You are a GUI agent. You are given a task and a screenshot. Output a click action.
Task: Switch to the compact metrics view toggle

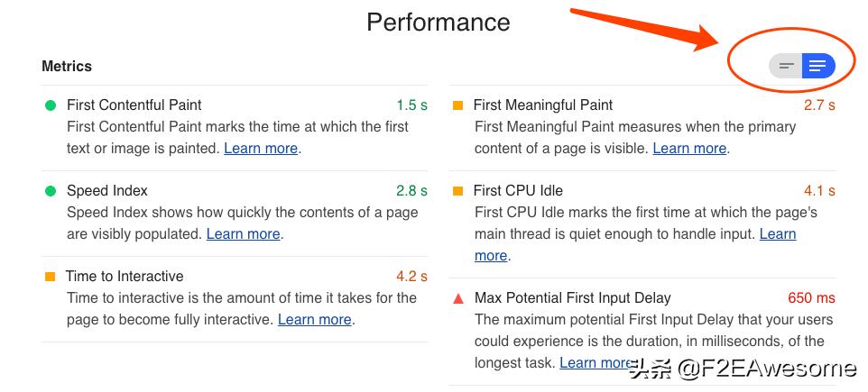[x=786, y=66]
